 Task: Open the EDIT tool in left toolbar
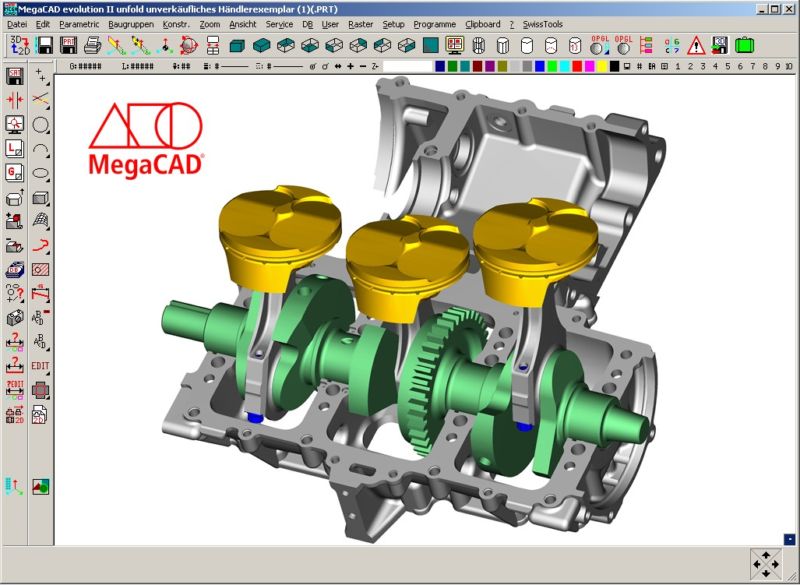tap(41, 366)
